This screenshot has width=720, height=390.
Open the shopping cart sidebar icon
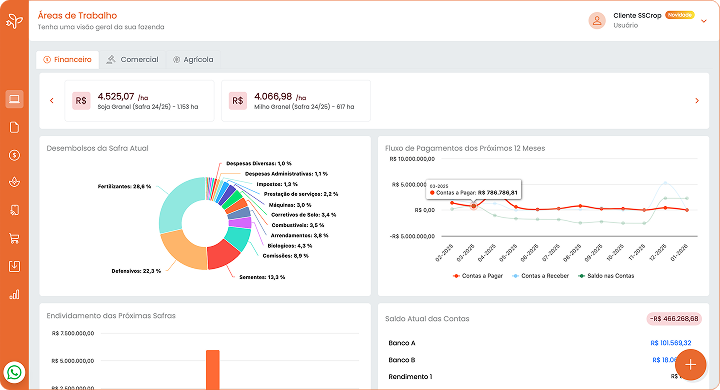point(14,238)
